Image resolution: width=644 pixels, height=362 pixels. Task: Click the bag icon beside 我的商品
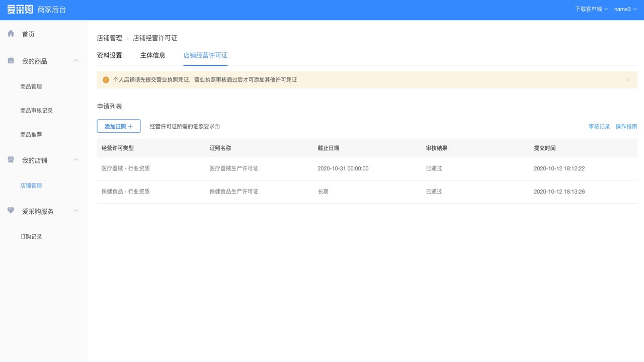pyautogui.click(x=11, y=61)
